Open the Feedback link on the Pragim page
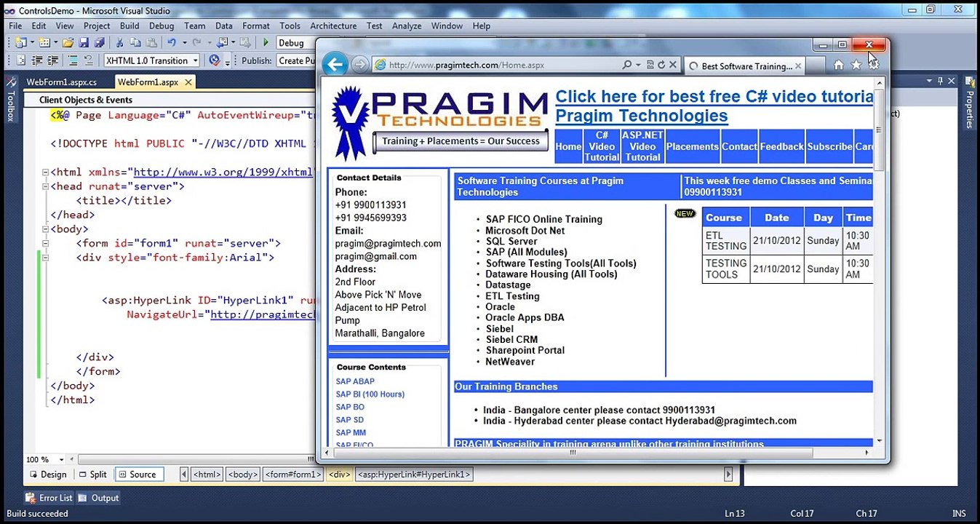 tap(781, 146)
